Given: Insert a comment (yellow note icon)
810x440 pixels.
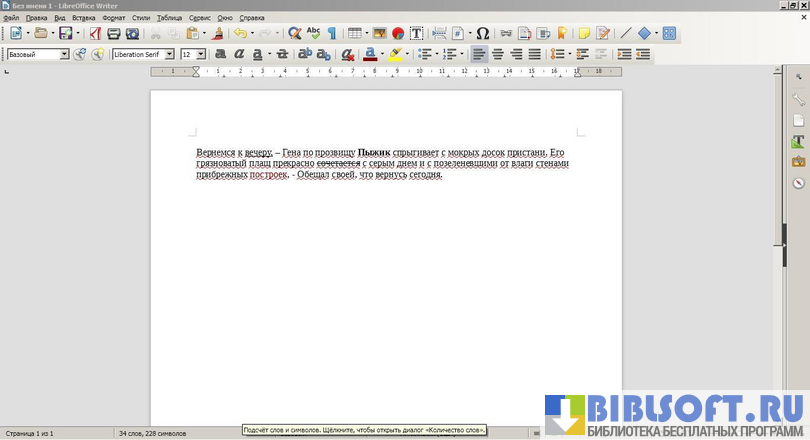Looking at the screenshot, I should 584,34.
